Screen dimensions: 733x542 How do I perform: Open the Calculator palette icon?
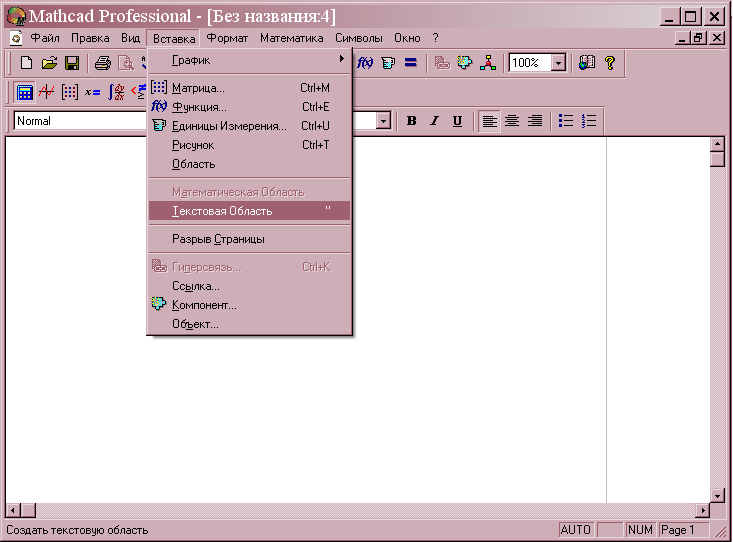[24, 92]
